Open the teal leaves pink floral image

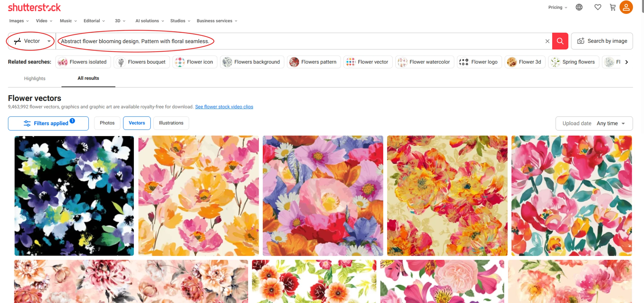coord(571,196)
